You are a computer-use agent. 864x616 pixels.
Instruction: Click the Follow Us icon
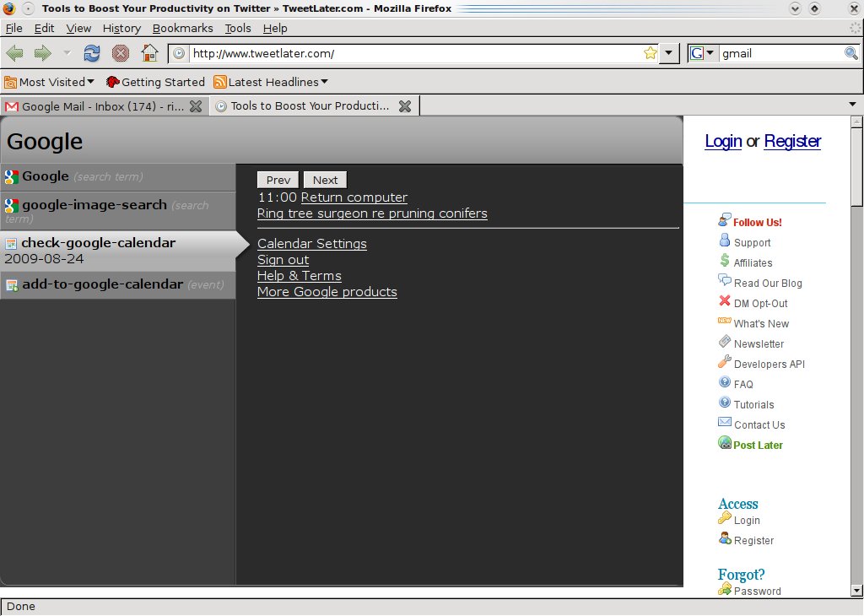tap(725, 220)
